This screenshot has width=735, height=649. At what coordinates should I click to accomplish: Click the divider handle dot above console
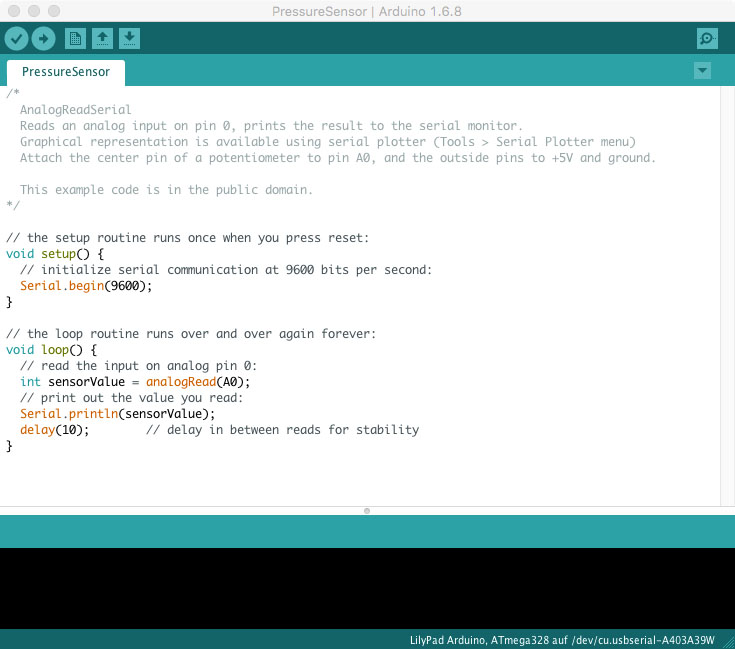tap(367, 511)
